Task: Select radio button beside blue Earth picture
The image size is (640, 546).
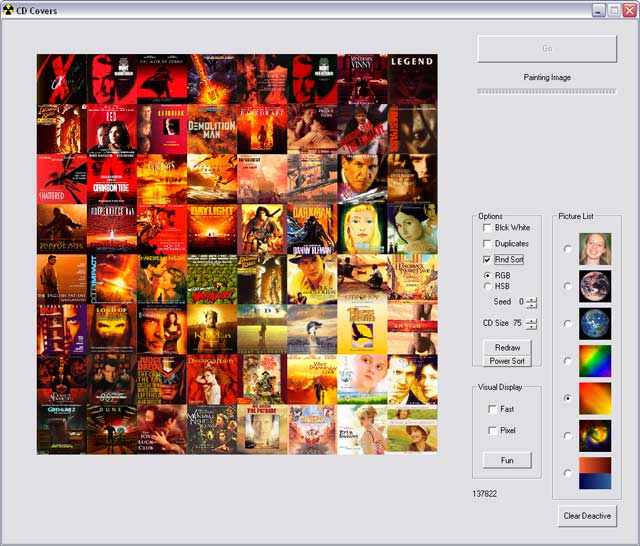Action: pyautogui.click(x=567, y=324)
